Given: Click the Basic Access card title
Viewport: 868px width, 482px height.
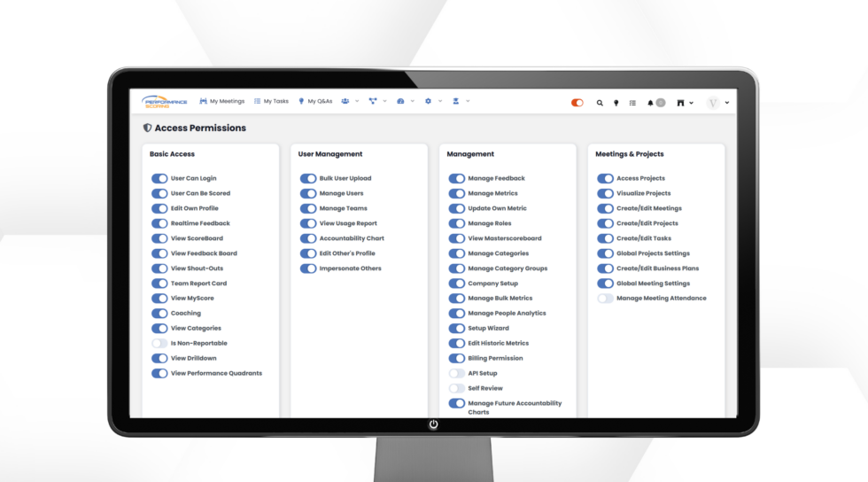Looking at the screenshot, I should pos(172,154).
